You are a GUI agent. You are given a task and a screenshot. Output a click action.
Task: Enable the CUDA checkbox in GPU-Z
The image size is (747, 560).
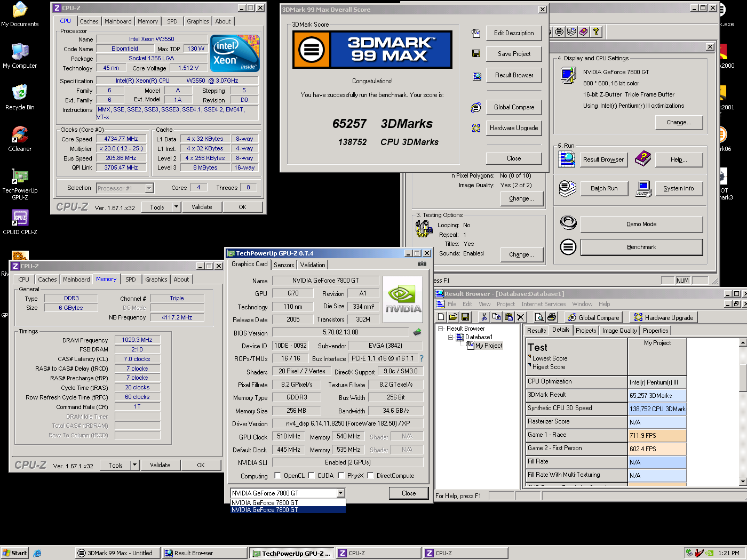tap(311, 476)
